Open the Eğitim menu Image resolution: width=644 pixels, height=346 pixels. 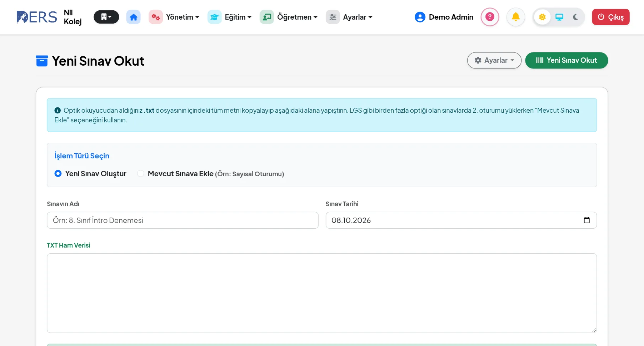[x=238, y=17]
